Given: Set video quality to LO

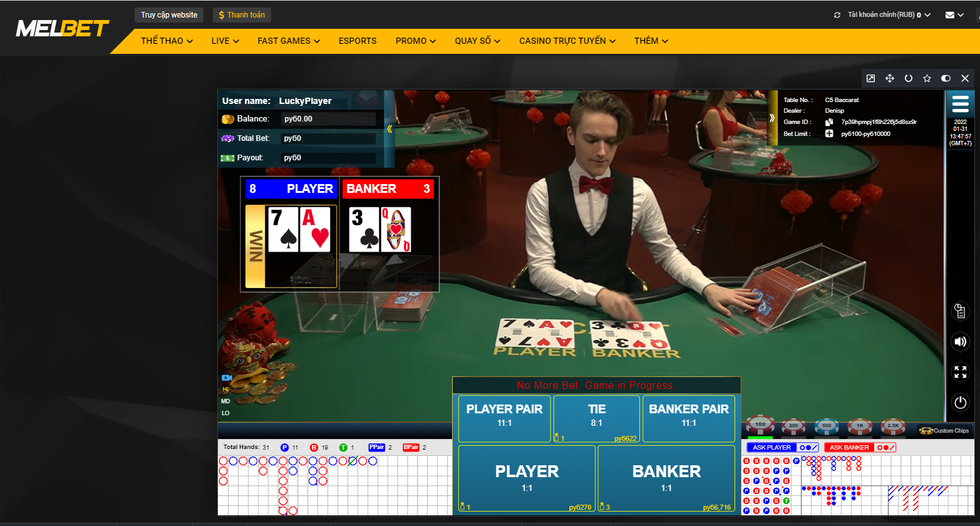Looking at the screenshot, I should 225,413.
